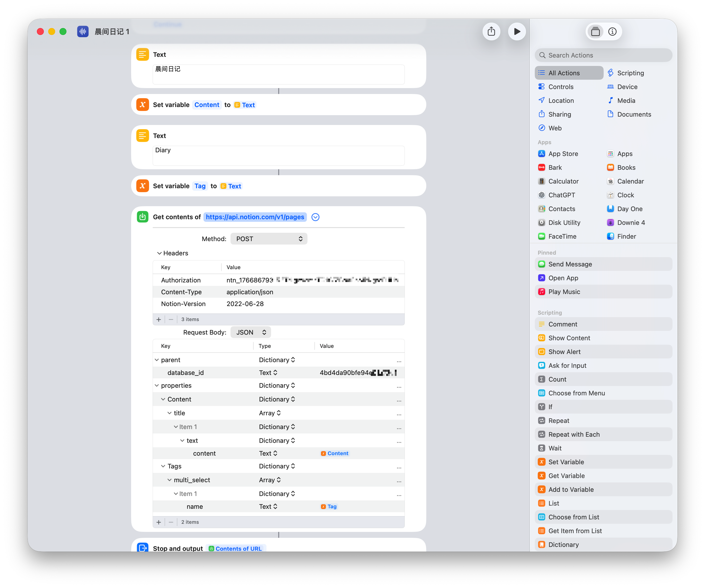
Task: Collapse the Headers section
Action: [x=159, y=253]
